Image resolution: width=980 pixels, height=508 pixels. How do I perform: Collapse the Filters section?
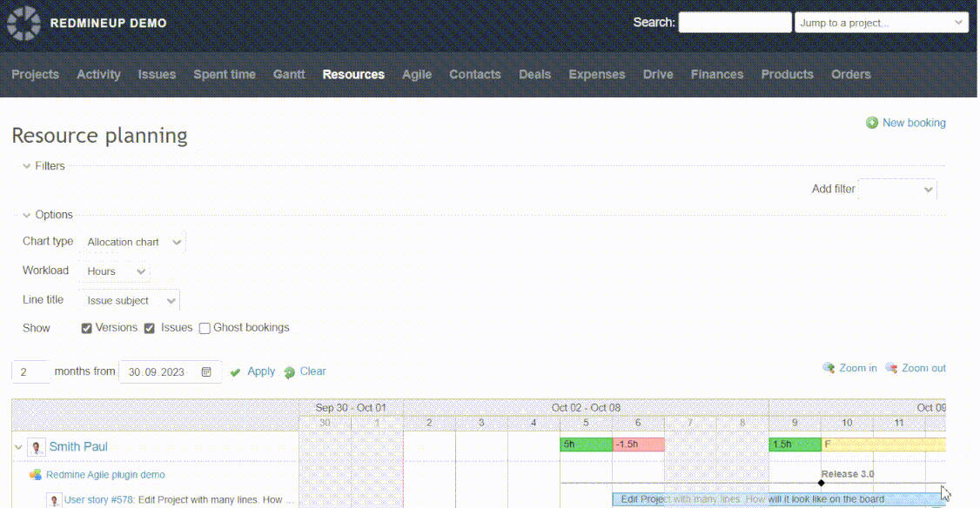[x=27, y=166]
